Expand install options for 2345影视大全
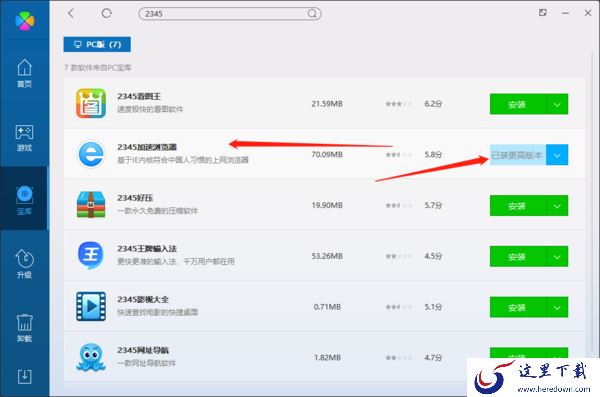Screen dimensions: 600x397 (x=557, y=307)
